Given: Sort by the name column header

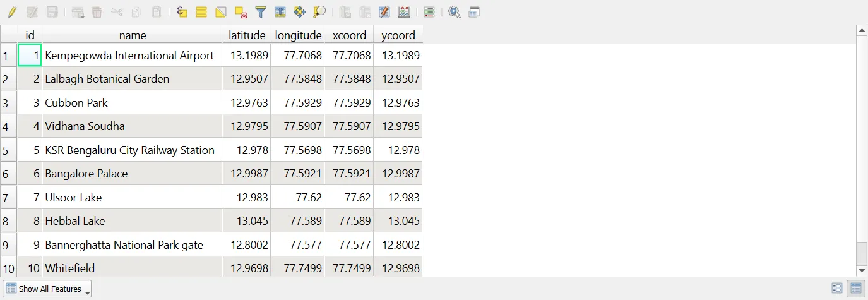Looking at the screenshot, I should tap(133, 35).
